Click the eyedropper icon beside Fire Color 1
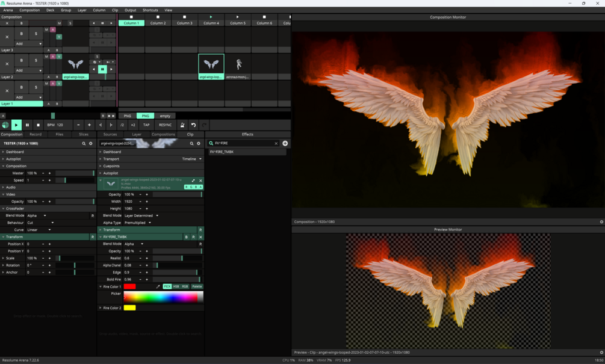 158,286
